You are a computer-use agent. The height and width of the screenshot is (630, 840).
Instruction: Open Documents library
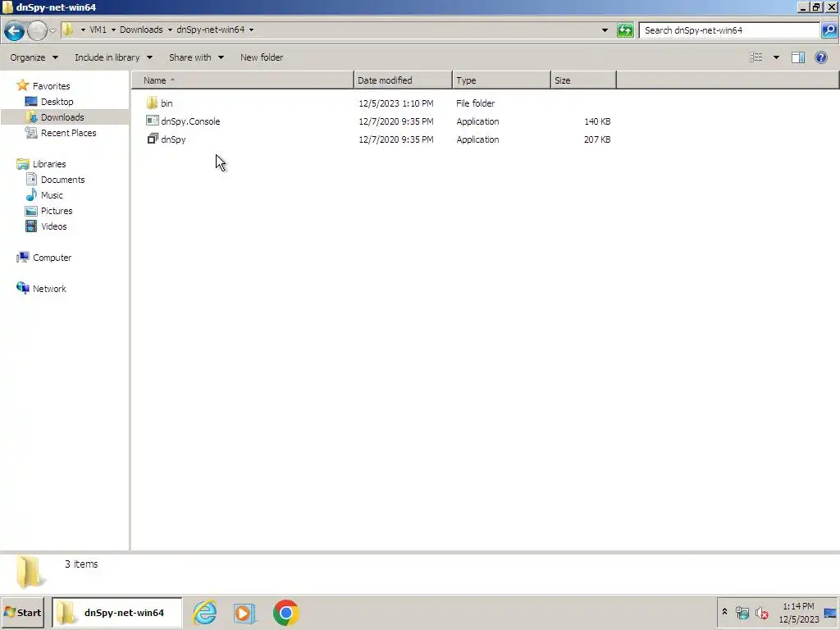click(x=62, y=180)
